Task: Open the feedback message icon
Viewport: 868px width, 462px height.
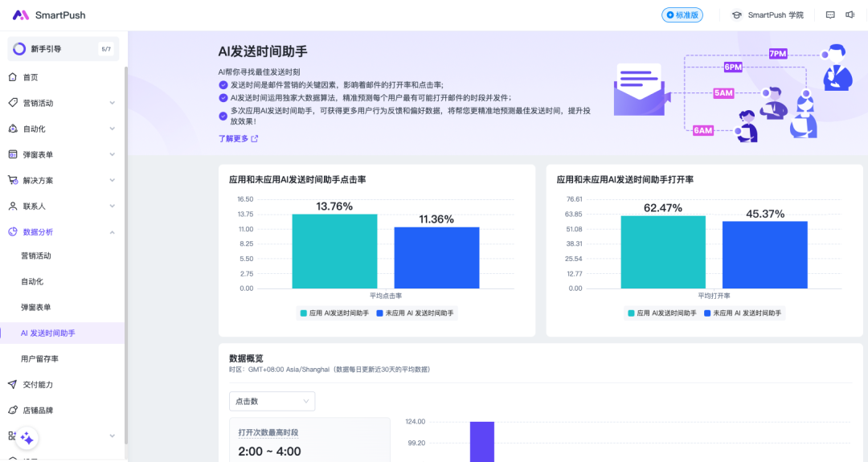Action: click(830, 15)
